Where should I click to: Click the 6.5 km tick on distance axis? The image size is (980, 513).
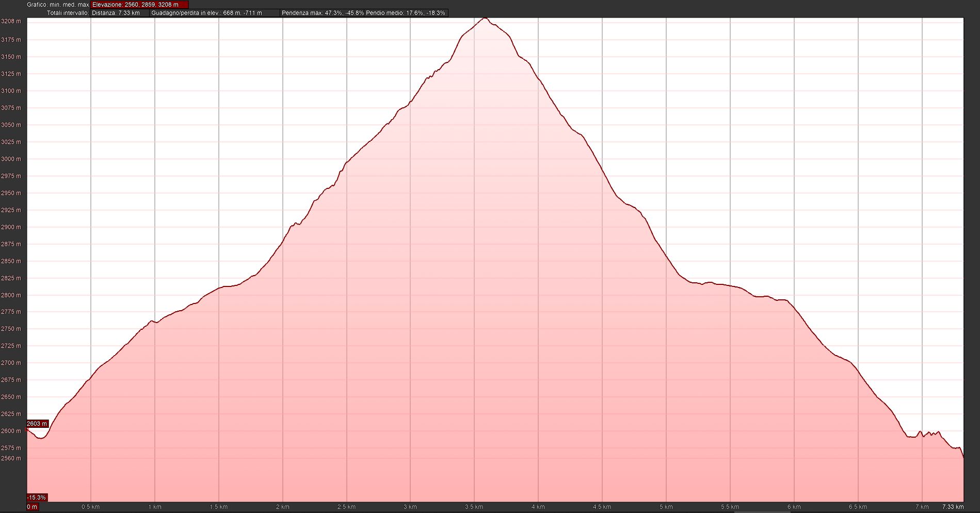click(x=858, y=507)
